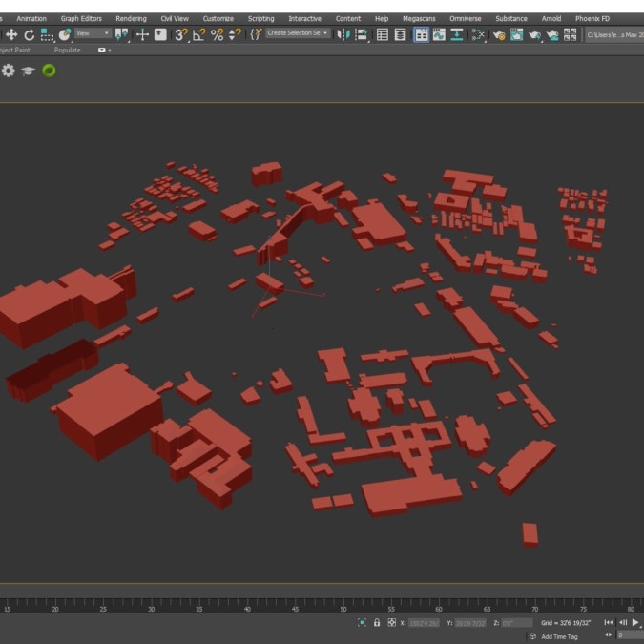Toggle Selection Lock in status bar
Screen dimensions: 644x644
[377, 622]
